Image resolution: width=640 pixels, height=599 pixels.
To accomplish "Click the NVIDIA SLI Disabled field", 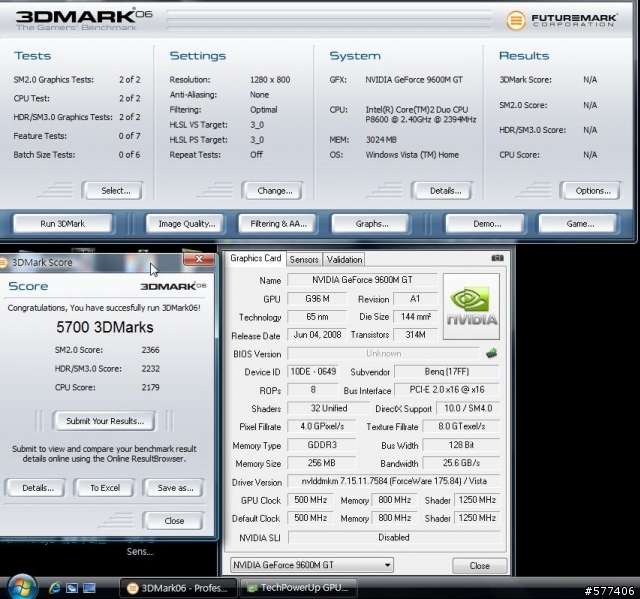I will coord(394,537).
